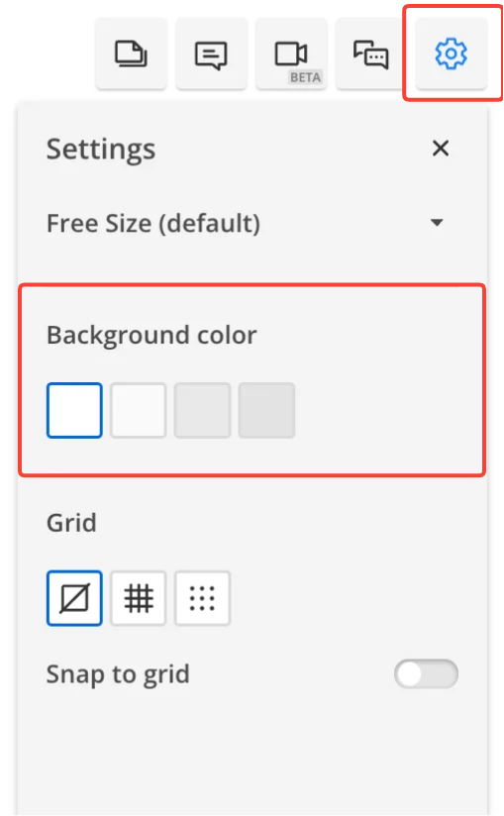Image resolution: width=504 pixels, height=816 pixels.
Task: Click the Settings panel heading
Action: coord(101,150)
